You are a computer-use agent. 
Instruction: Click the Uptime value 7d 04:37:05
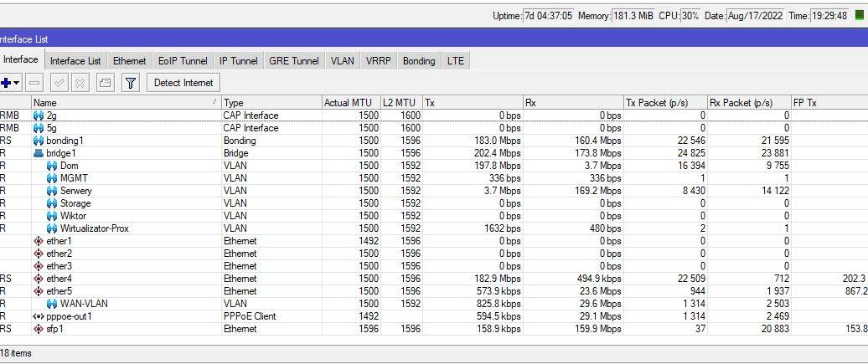(x=548, y=16)
